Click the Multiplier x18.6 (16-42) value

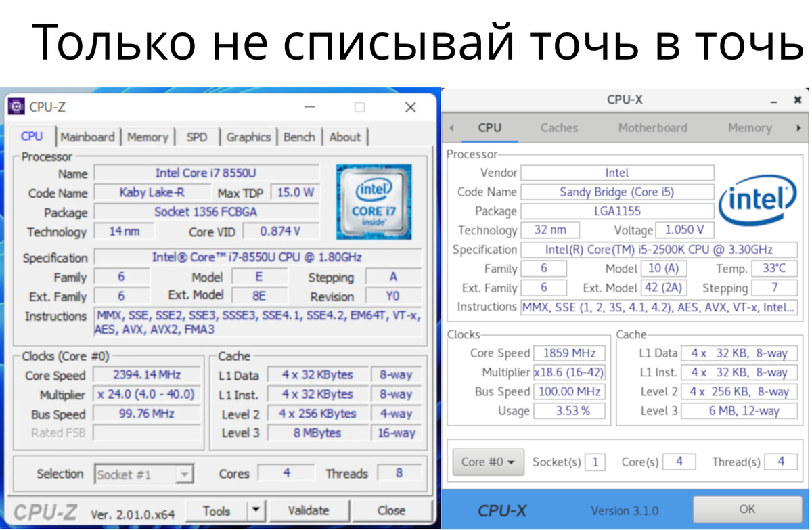click(569, 372)
